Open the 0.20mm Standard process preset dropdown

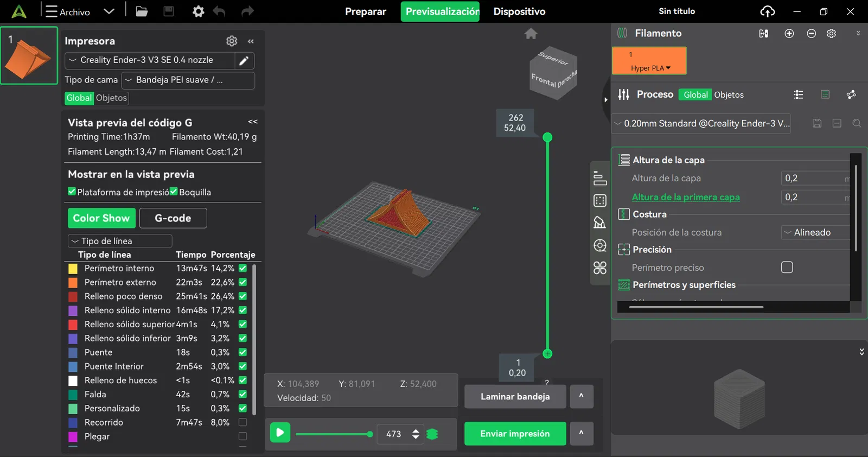click(x=701, y=124)
